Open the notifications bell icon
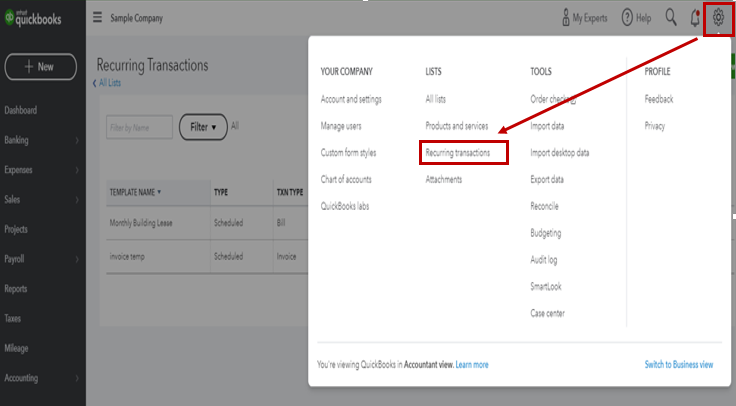The width and height of the screenshot is (736, 406). [x=695, y=18]
